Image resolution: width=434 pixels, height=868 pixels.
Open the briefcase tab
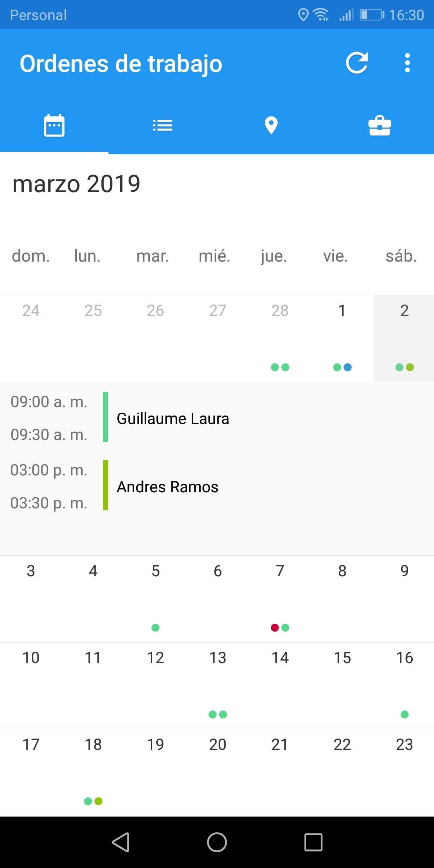coord(380,125)
